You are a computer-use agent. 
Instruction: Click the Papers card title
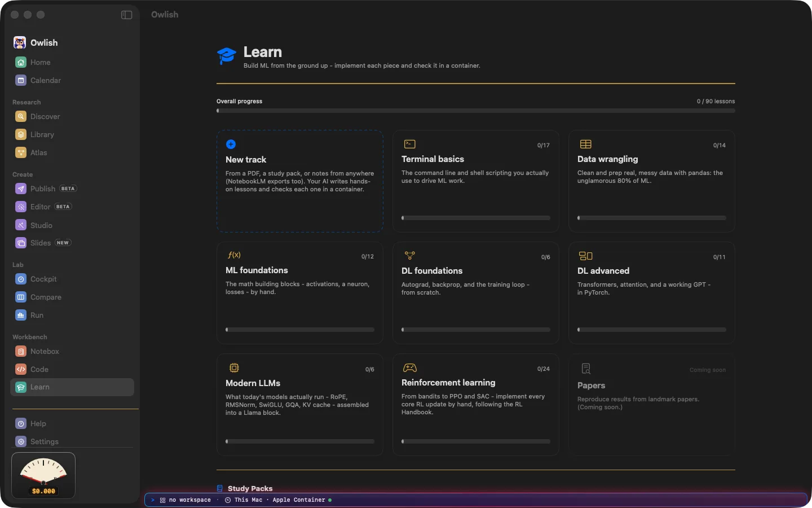point(591,386)
